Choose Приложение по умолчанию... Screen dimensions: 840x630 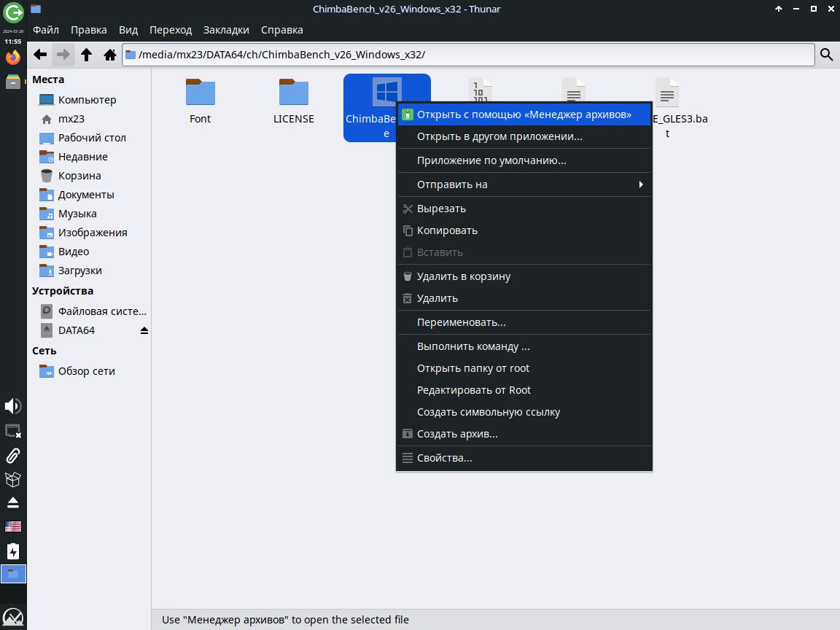[x=524, y=160]
